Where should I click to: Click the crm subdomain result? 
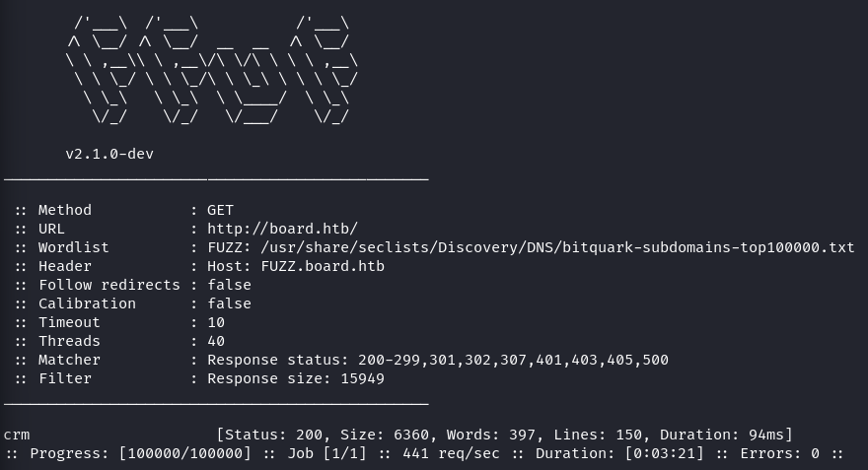click(x=17, y=435)
